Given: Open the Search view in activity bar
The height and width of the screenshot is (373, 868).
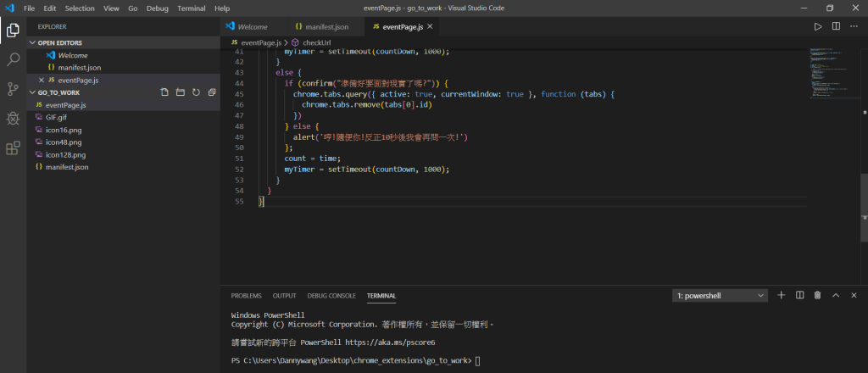Looking at the screenshot, I should [13, 59].
